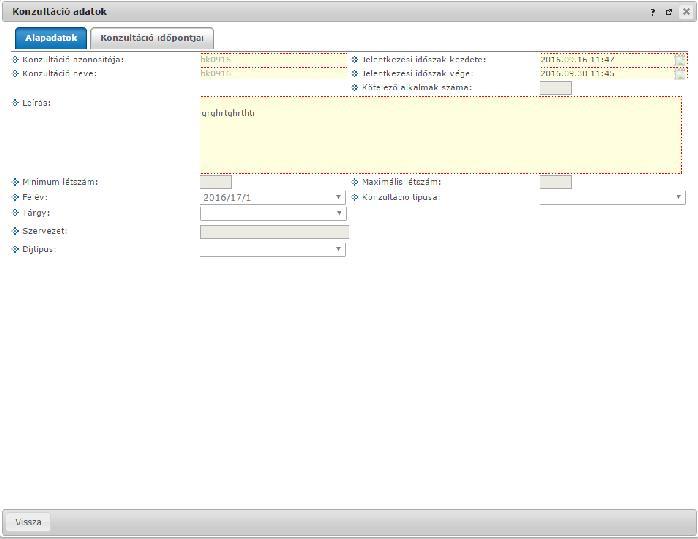Click the Kötelező alkalmak száma field
The width and height of the screenshot is (698, 539).
(x=556, y=88)
